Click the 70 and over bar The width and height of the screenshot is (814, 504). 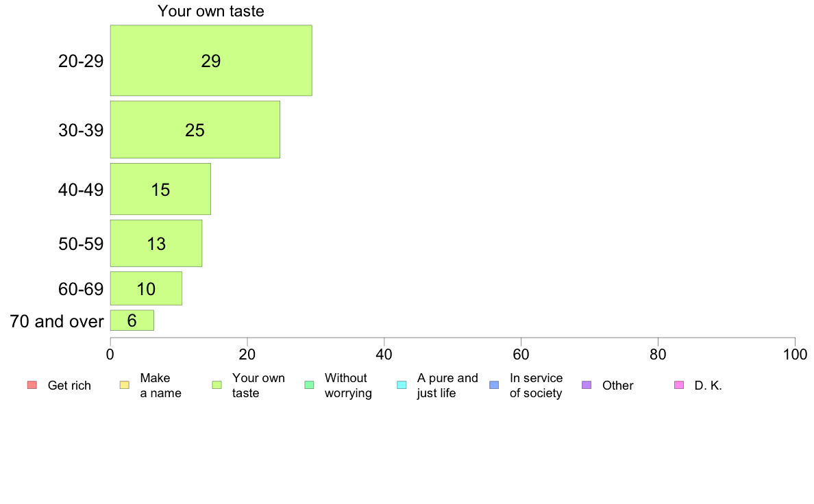click(132, 320)
